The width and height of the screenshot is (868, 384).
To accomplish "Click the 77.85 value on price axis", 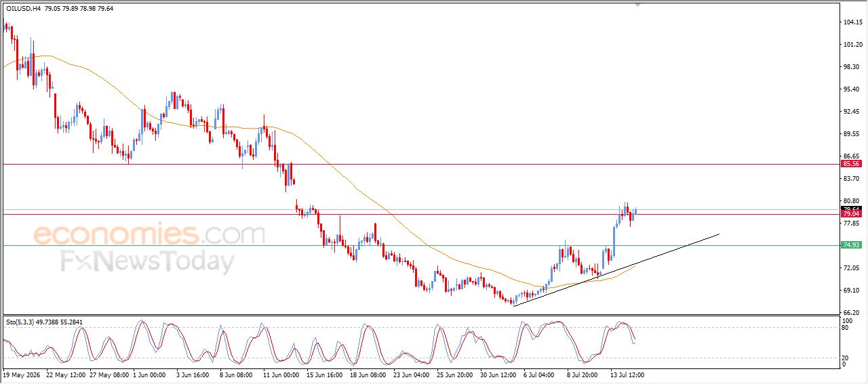I will (x=851, y=223).
